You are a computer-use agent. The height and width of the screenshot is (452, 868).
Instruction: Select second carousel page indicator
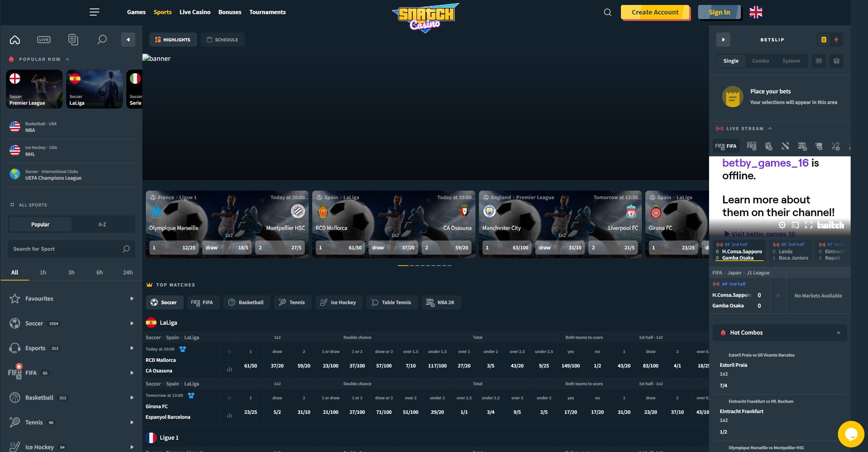click(412, 265)
